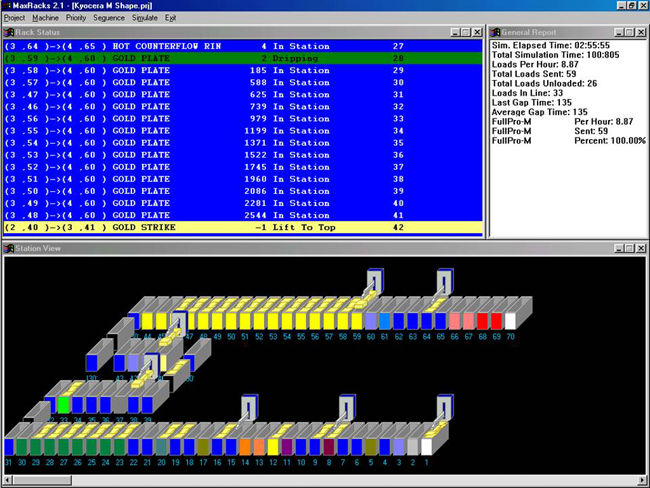
Task: Select GOLD PLATE row with time 1199
Action: pyautogui.click(x=243, y=131)
